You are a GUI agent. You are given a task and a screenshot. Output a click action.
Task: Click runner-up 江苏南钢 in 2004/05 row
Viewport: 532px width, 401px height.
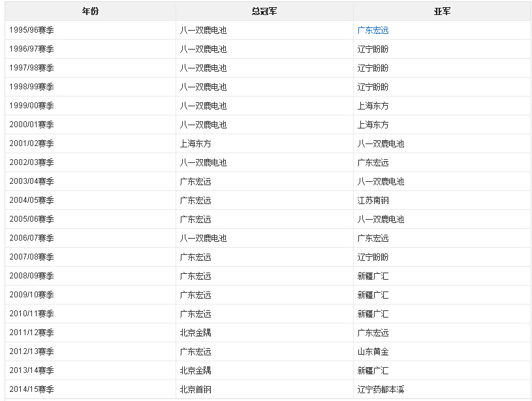pos(373,200)
